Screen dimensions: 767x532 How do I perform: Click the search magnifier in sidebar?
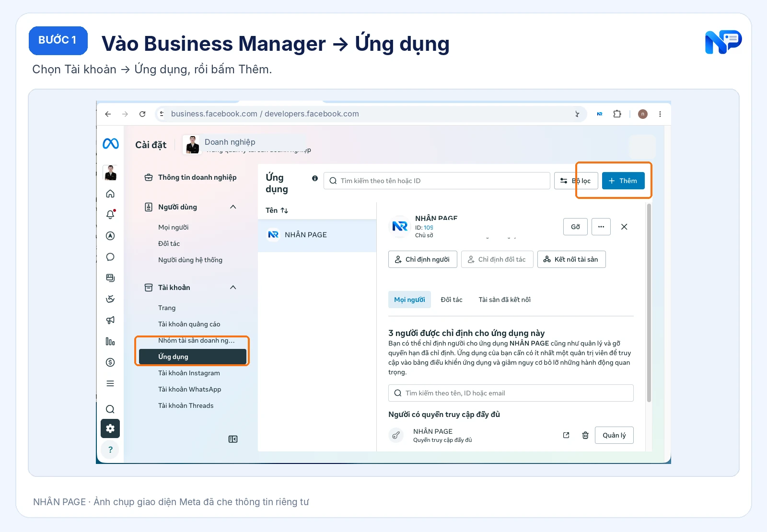pos(110,409)
